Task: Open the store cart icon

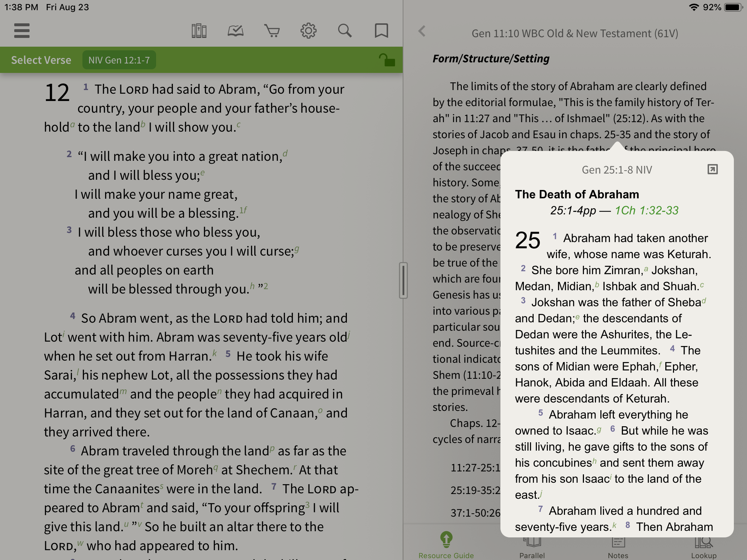Action: point(272,31)
